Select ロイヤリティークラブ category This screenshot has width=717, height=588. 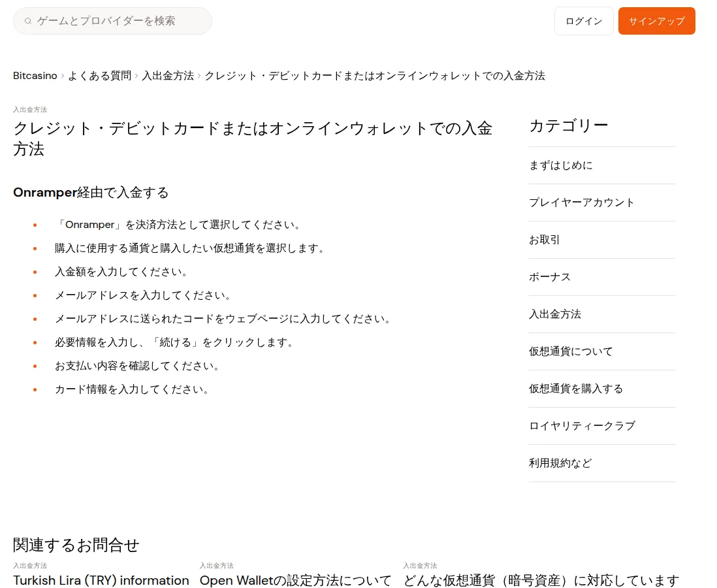coord(602,426)
